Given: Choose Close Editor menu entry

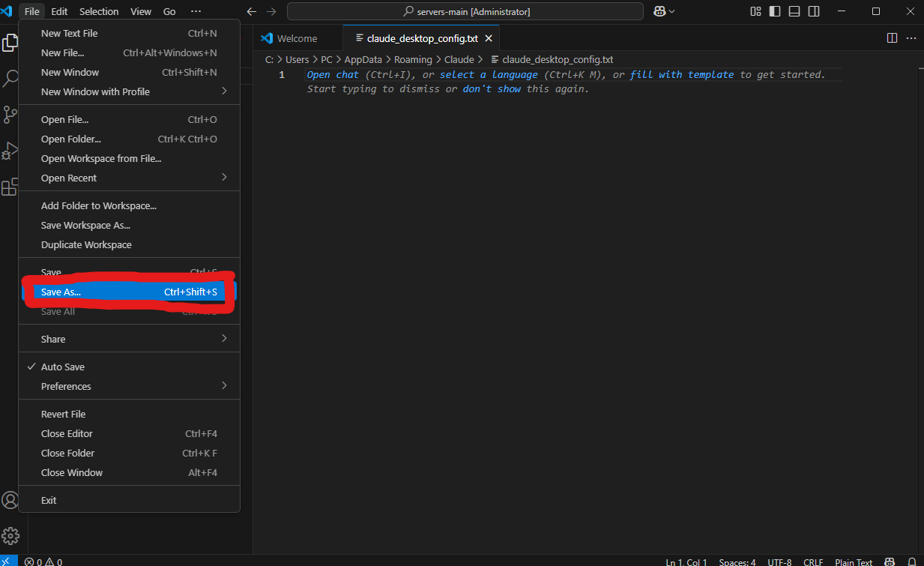Looking at the screenshot, I should click(129, 433).
